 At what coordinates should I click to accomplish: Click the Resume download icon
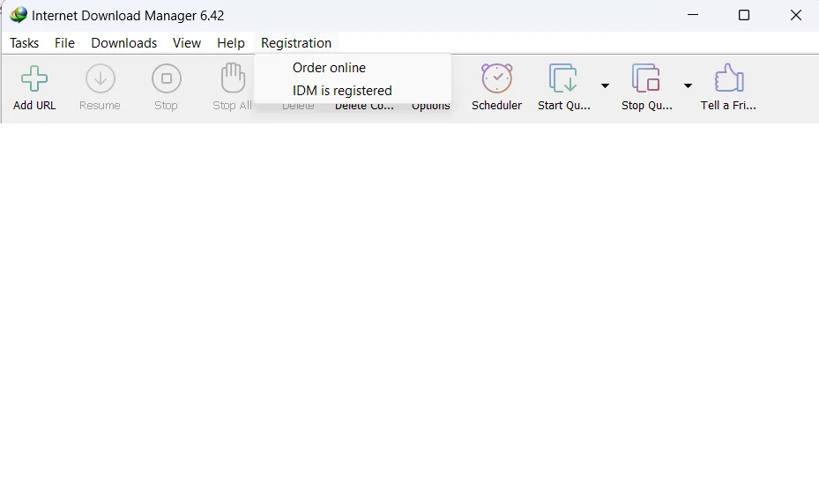pyautogui.click(x=101, y=79)
